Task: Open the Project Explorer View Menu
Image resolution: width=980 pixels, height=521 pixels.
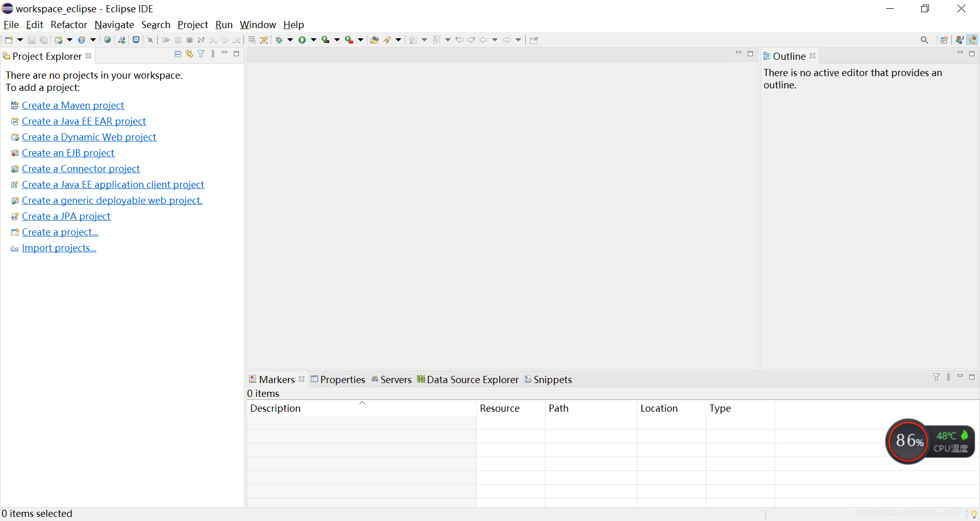Action: (x=213, y=54)
